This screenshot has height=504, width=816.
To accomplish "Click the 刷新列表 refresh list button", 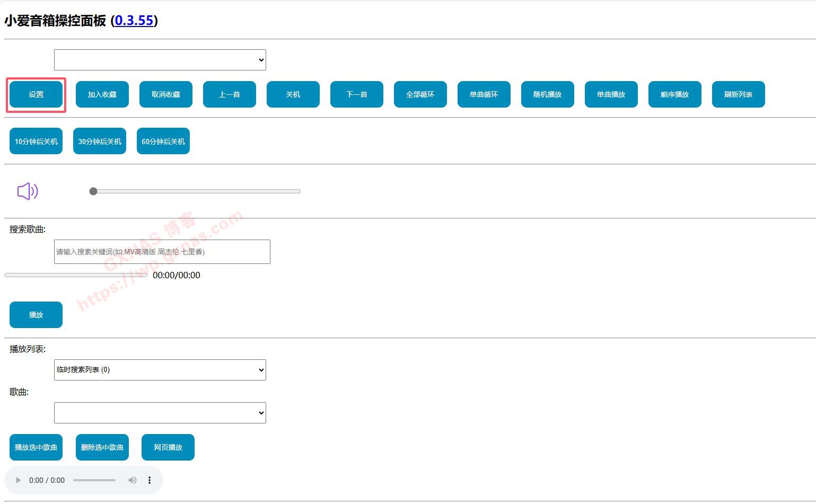I will (739, 94).
